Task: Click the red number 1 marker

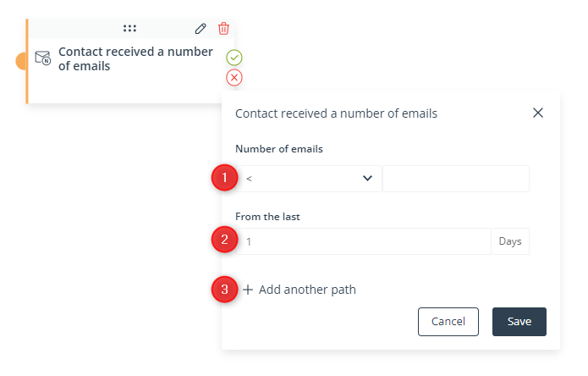Action: [225, 178]
